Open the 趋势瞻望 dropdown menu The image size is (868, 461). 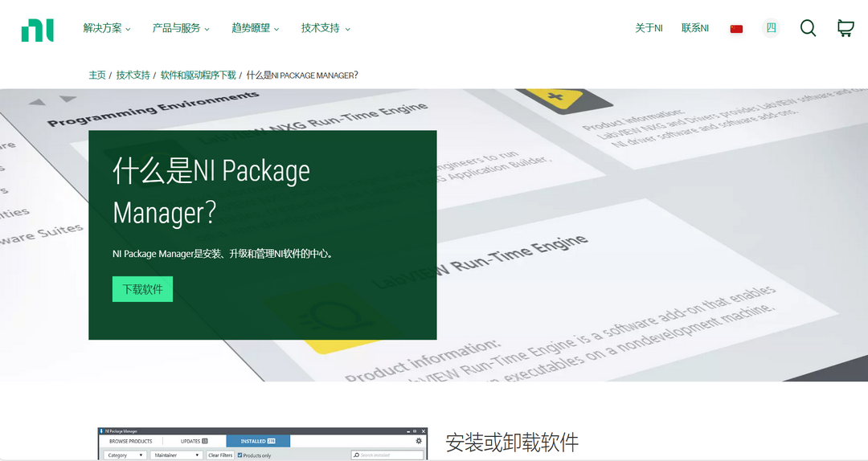point(256,28)
